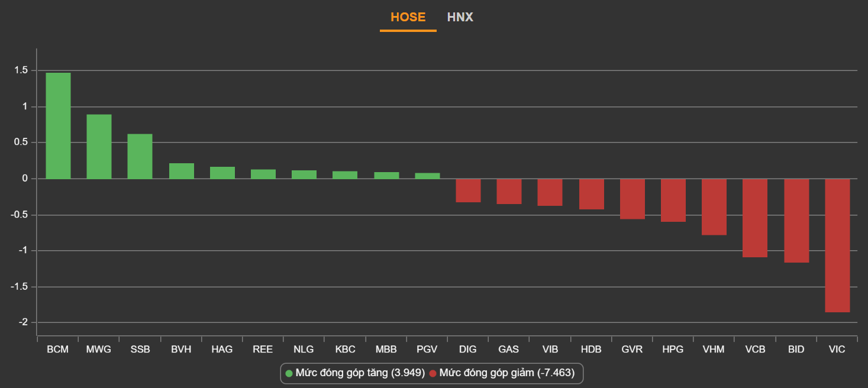Click the red legend dot for decreases

tap(433, 373)
